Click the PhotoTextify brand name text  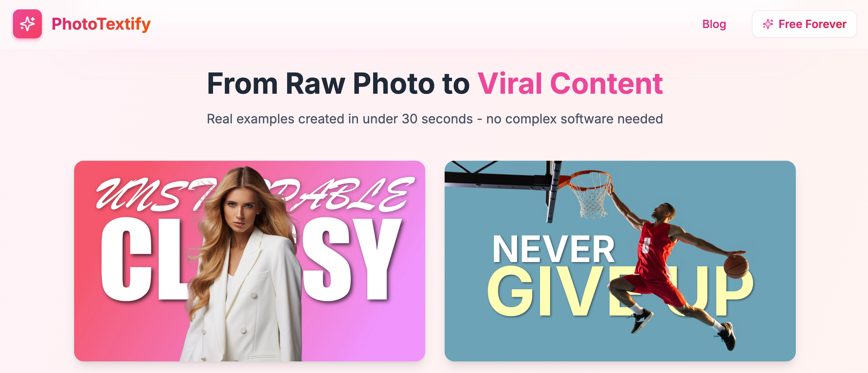coord(101,24)
